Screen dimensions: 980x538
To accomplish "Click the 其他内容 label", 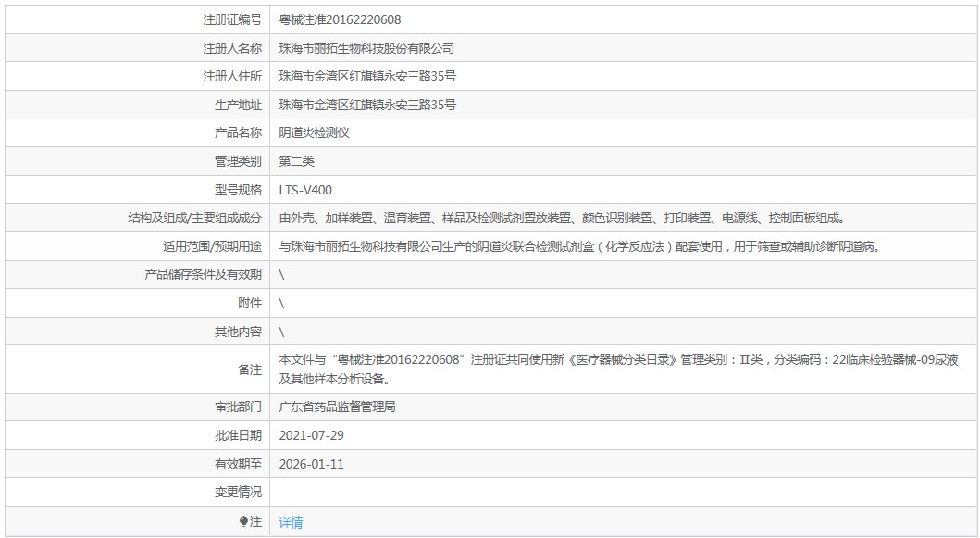I will coord(238,332).
